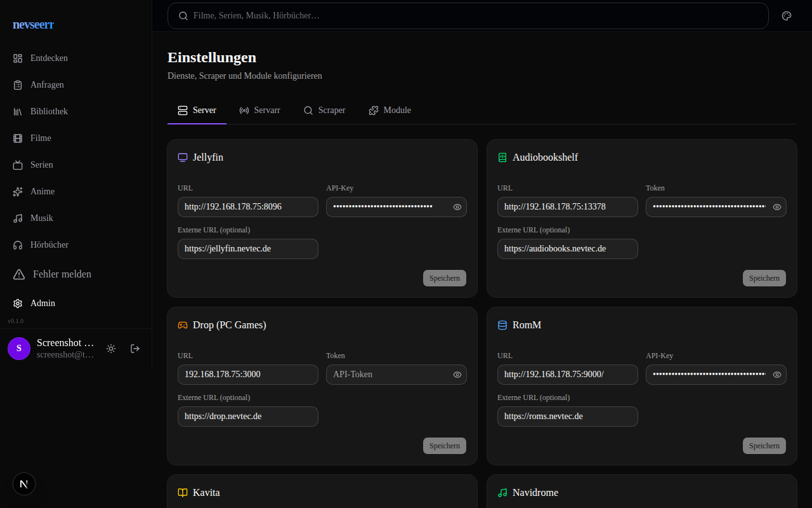Click the Drop API-Token input field

pyautogui.click(x=396, y=375)
